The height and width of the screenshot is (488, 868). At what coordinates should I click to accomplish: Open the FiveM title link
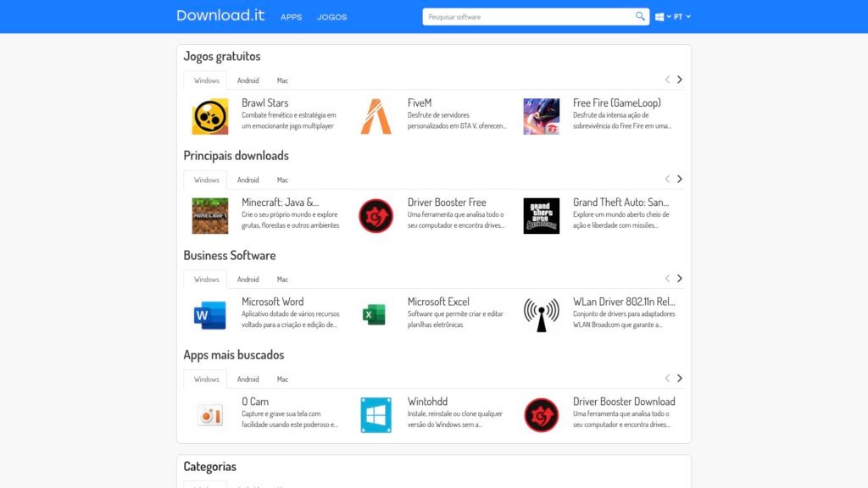(420, 103)
